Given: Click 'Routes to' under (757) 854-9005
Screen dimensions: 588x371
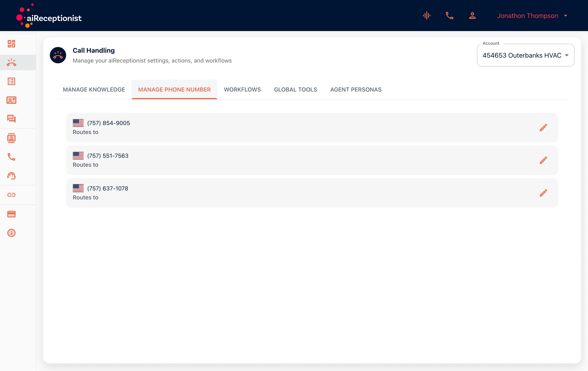Looking at the screenshot, I should click(86, 132).
